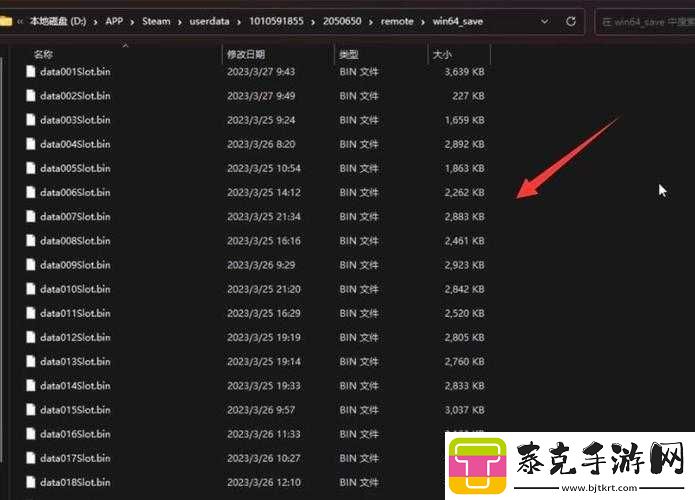Select file icon of data018Slot.bin
695x500 pixels.
[x=31, y=482]
